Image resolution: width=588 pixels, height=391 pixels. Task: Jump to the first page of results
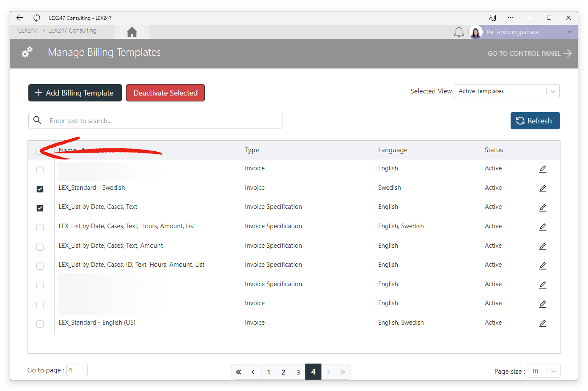239,372
